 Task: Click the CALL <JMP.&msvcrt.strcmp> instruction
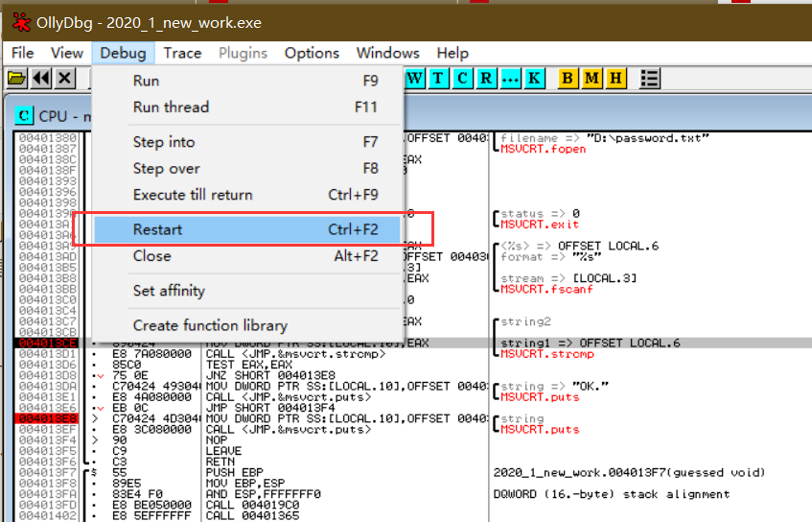(295, 354)
